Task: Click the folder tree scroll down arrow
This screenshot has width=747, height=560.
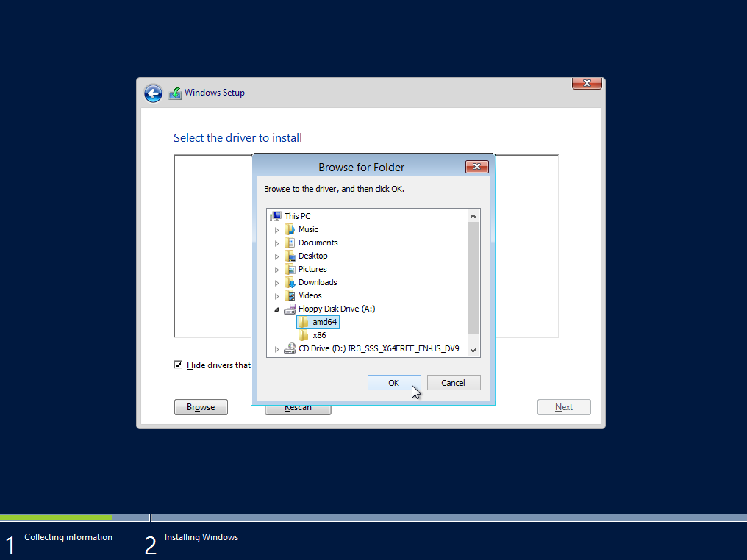Action: [473, 351]
